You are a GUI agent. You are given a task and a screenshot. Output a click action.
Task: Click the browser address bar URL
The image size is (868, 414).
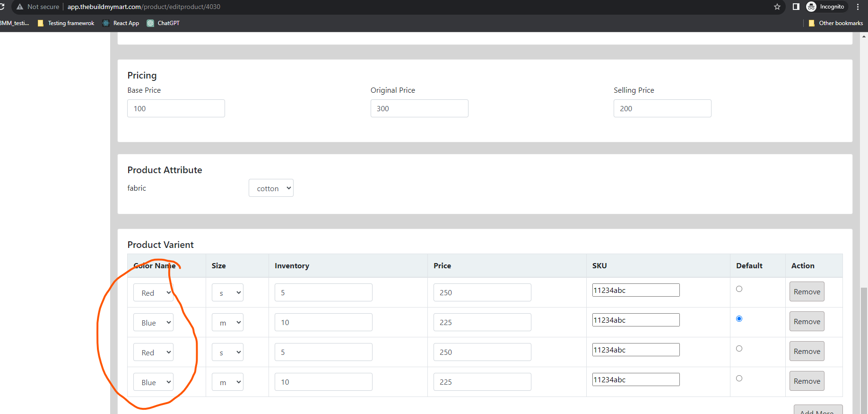pyautogui.click(x=144, y=7)
